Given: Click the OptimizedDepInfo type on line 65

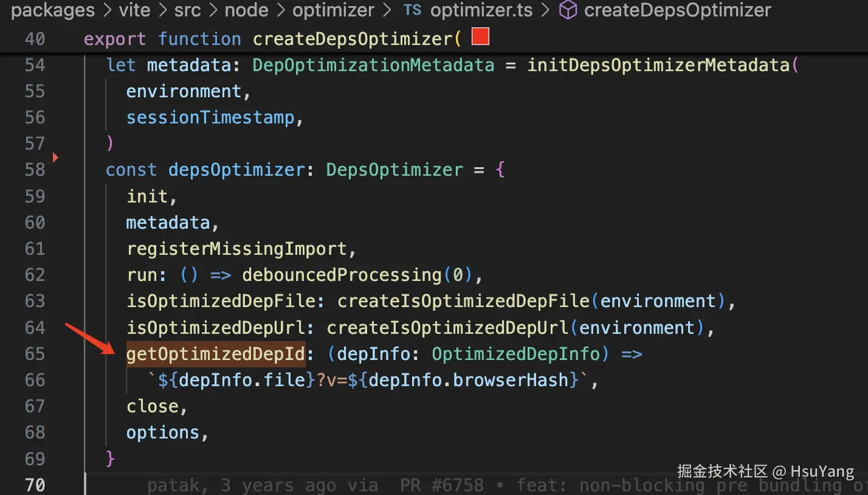Looking at the screenshot, I should point(515,354).
